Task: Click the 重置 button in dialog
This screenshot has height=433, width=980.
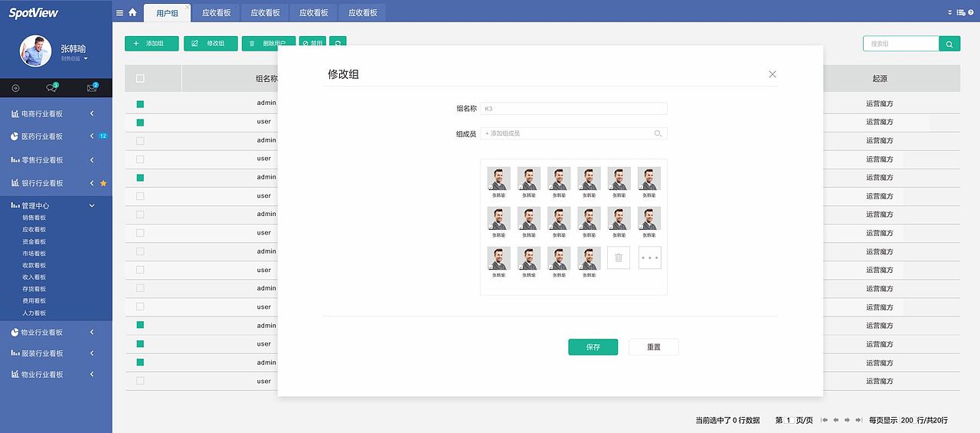Action: tap(653, 347)
